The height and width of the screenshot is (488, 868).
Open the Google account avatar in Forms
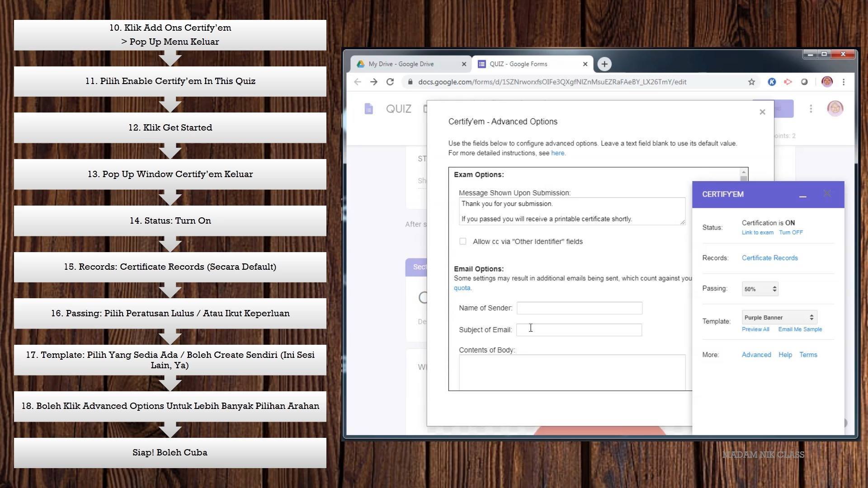(x=835, y=108)
